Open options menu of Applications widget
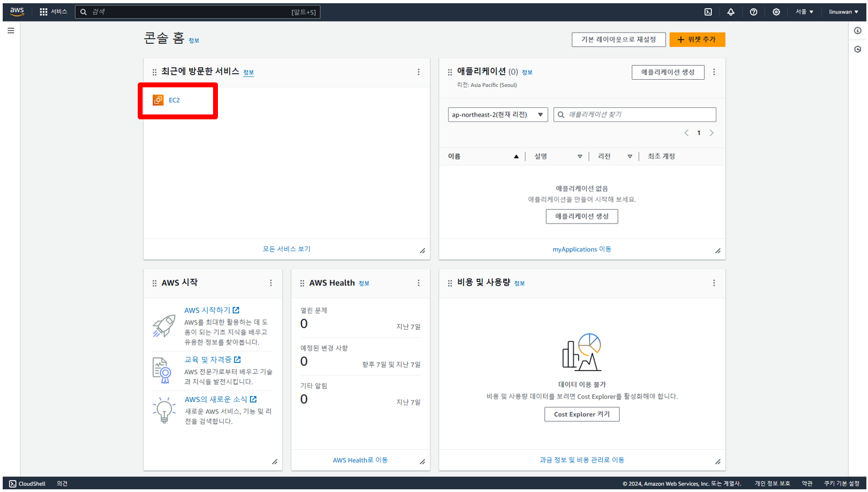This screenshot has width=868, height=492. point(714,72)
